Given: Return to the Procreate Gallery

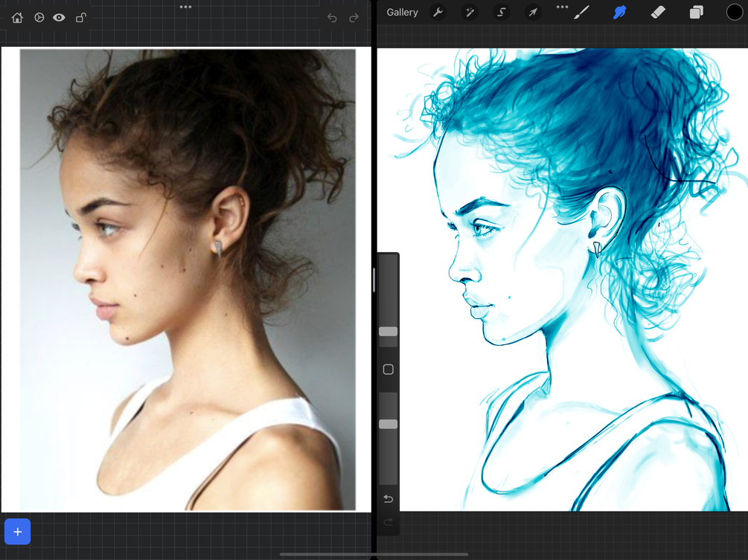Looking at the screenshot, I should (x=401, y=12).
